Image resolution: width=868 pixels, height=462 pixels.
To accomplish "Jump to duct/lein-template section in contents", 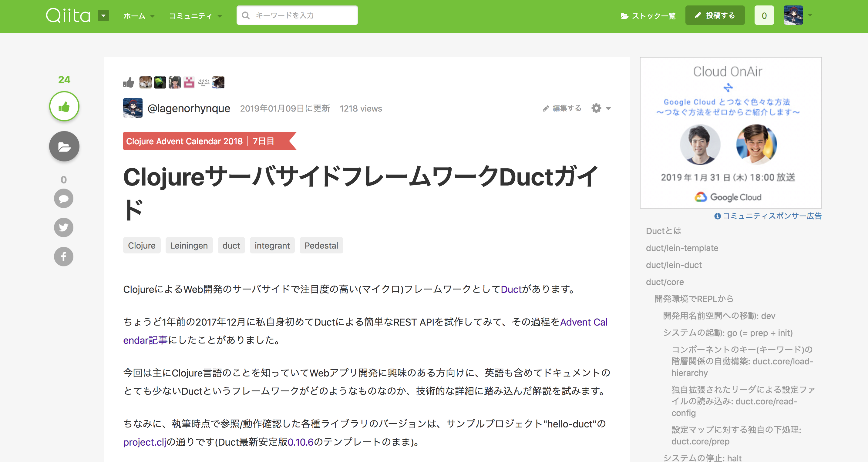I will tap(682, 248).
